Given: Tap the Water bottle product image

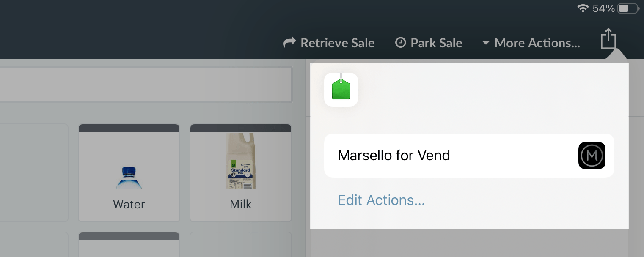Looking at the screenshot, I should click(129, 178).
